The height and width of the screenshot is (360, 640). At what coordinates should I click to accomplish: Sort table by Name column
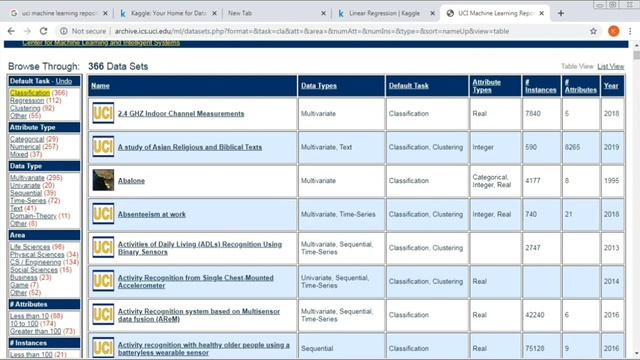[100, 86]
